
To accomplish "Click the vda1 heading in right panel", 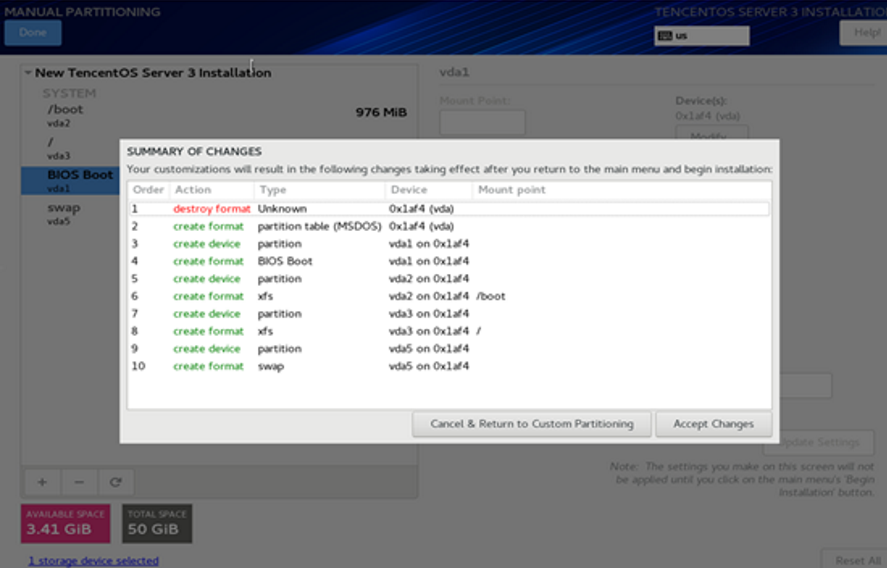I will [x=454, y=72].
